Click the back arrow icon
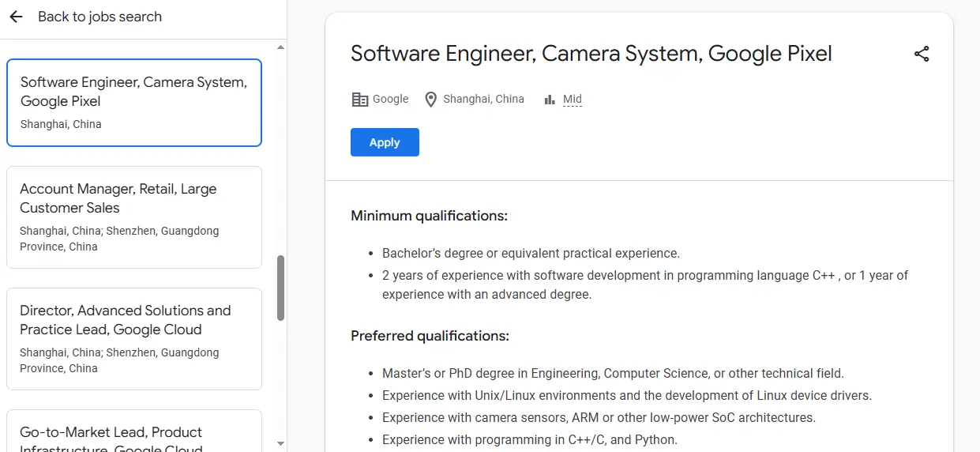 click(x=16, y=17)
